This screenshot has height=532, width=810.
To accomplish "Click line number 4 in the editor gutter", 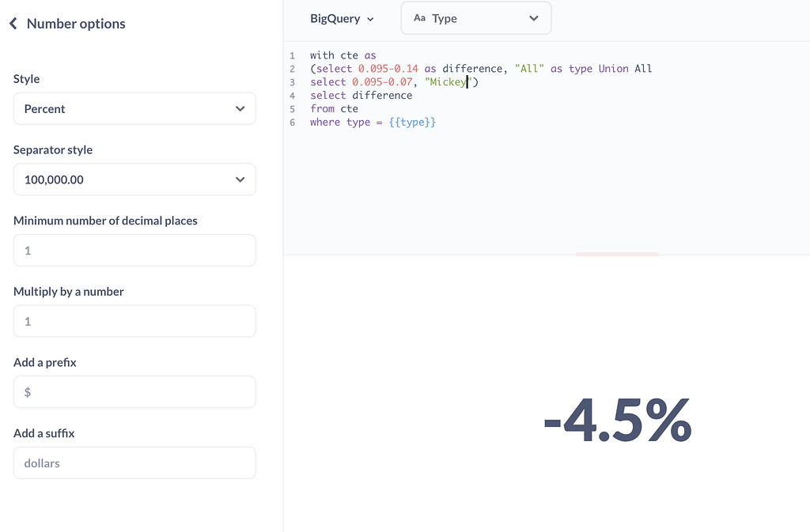I will tap(292, 95).
